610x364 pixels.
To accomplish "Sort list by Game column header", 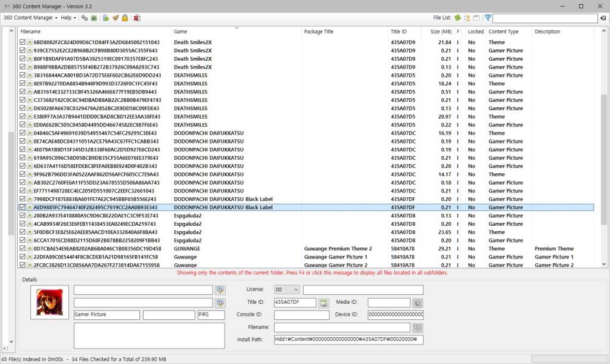I will pyautogui.click(x=236, y=32).
